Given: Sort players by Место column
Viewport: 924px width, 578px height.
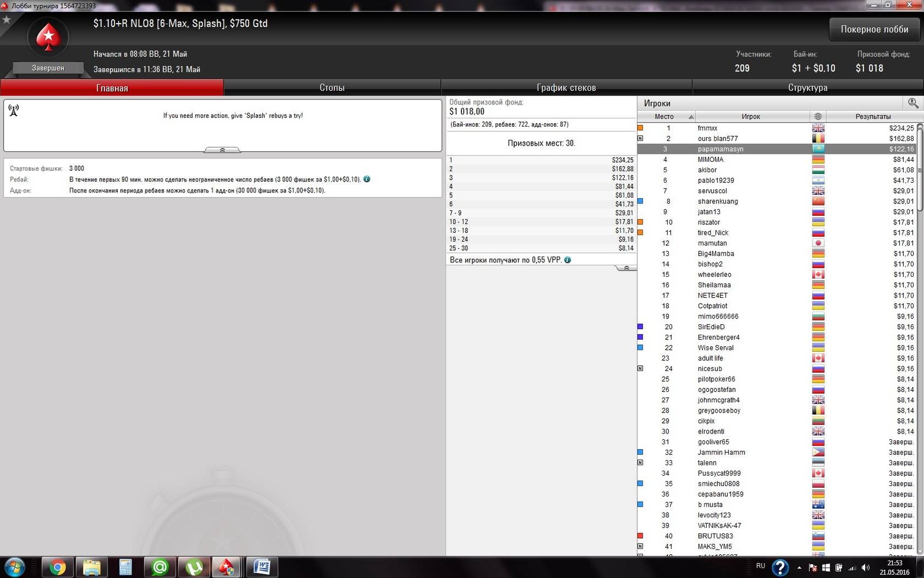Looking at the screenshot, I should click(x=665, y=116).
